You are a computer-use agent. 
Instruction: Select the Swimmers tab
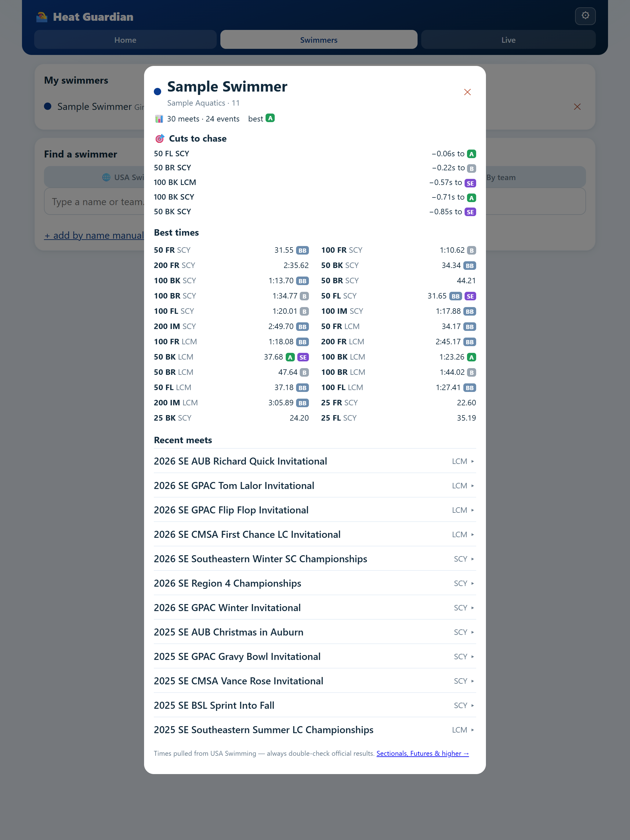[x=319, y=39]
